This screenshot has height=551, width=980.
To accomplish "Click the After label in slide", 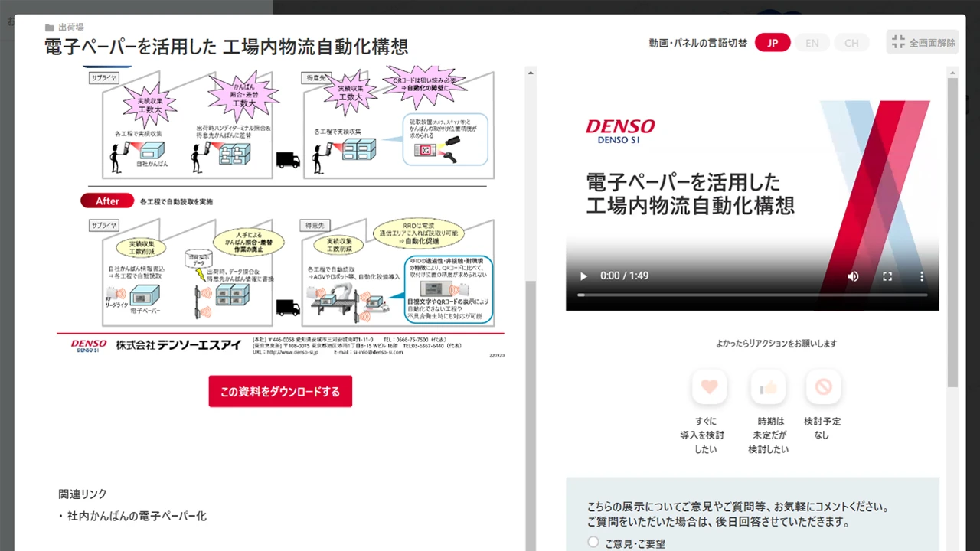I will click(x=107, y=201).
